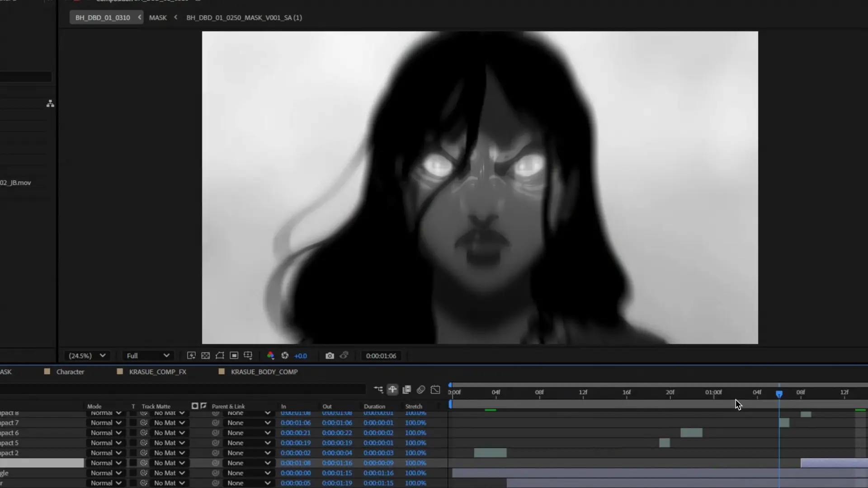Click the Region of Interest icon
Image resolution: width=868 pixels, height=488 pixels.
coord(234,356)
